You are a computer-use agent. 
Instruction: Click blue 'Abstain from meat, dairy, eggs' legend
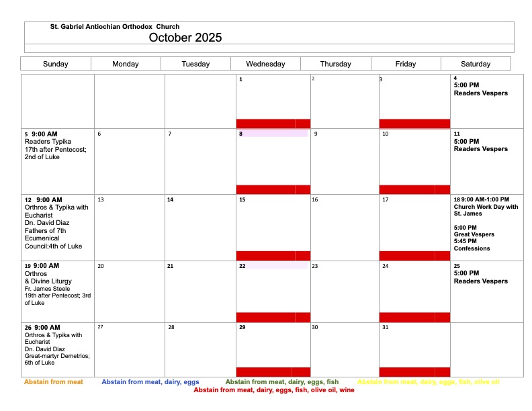(150, 382)
